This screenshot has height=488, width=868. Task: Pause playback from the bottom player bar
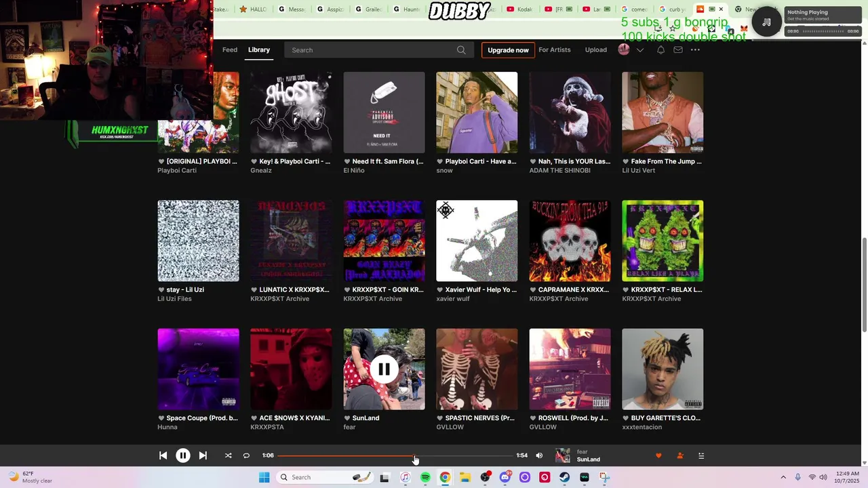tap(183, 455)
